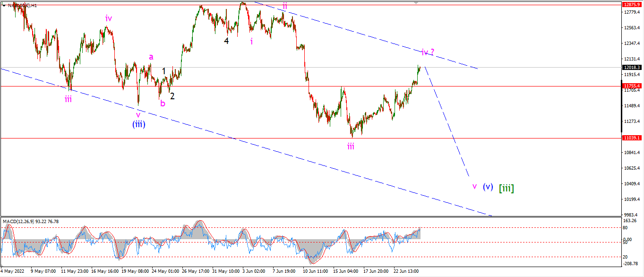Viewport: 644px width, 277px height.
Task: Select magenta iii label below June low
Action: (x=351, y=147)
